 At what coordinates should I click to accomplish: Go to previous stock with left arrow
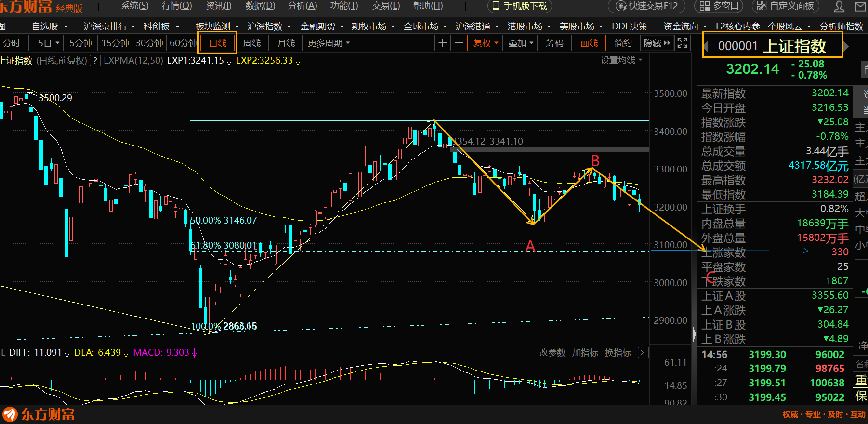[x=706, y=47]
